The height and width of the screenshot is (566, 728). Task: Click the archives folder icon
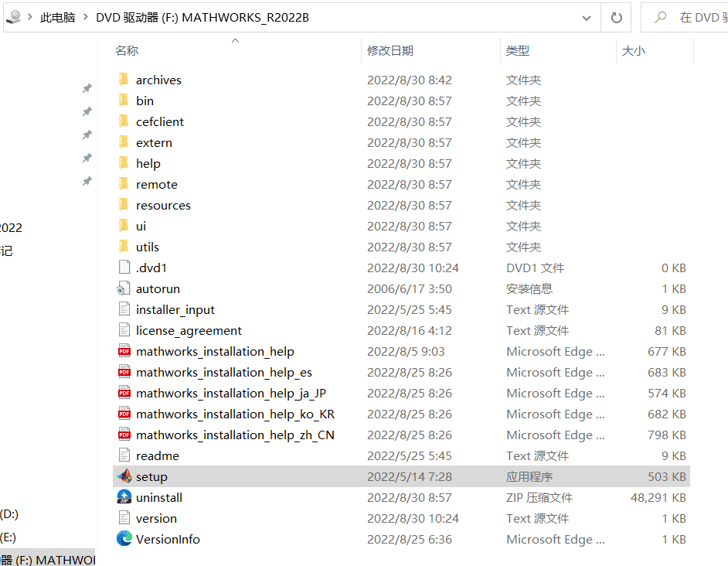pyautogui.click(x=124, y=80)
